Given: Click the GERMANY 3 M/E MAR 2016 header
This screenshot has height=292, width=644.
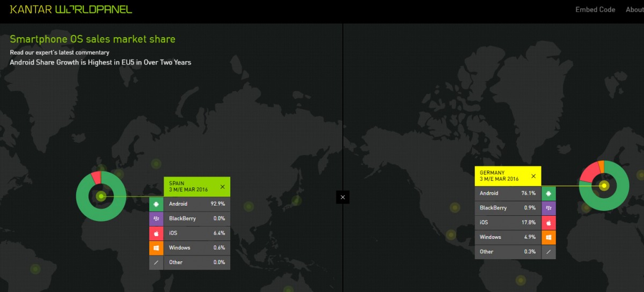Looking at the screenshot, I should pos(508,176).
